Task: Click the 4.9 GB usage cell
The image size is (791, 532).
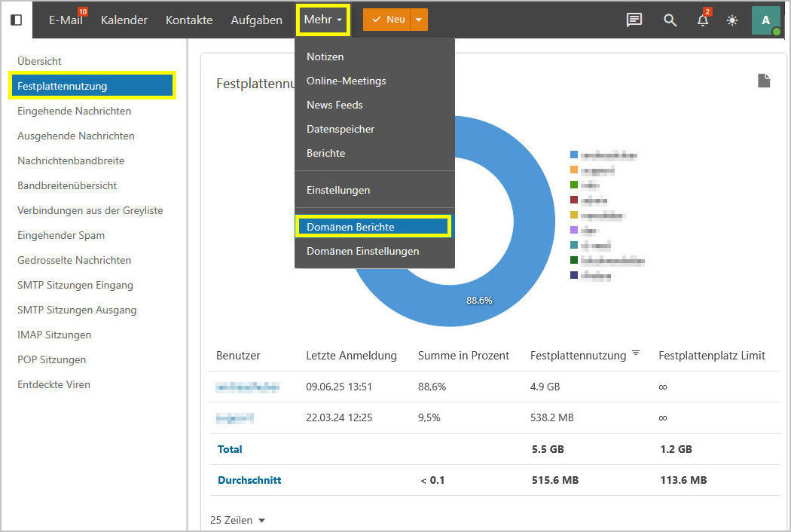Action: click(x=545, y=387)
